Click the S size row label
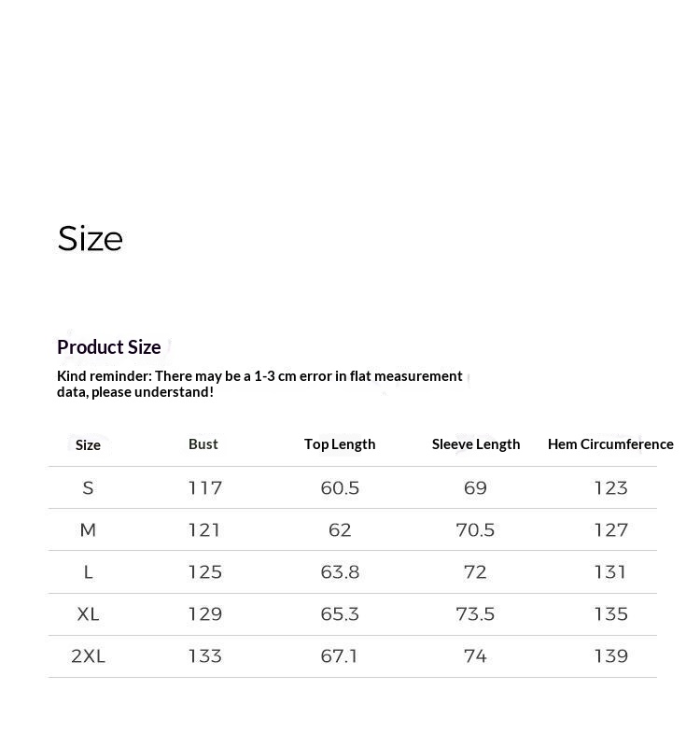This screenshot has height=746, width=700. pos(88,488)
